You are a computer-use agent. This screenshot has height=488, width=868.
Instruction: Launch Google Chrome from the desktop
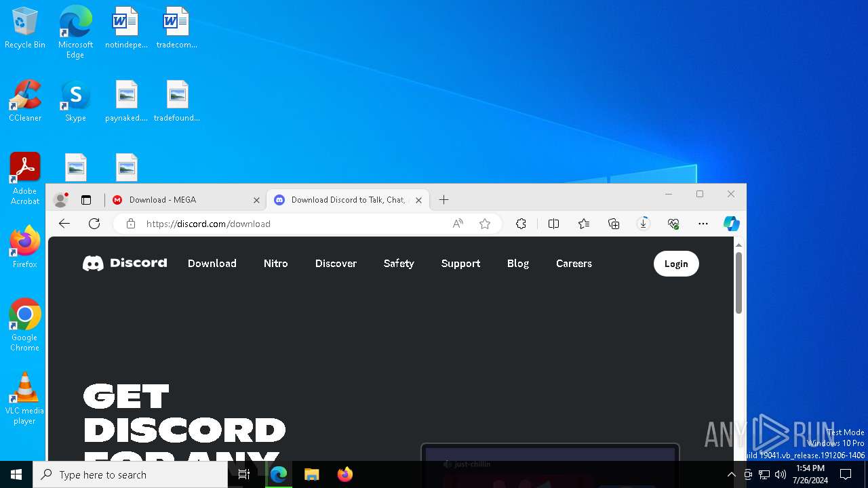25,325
